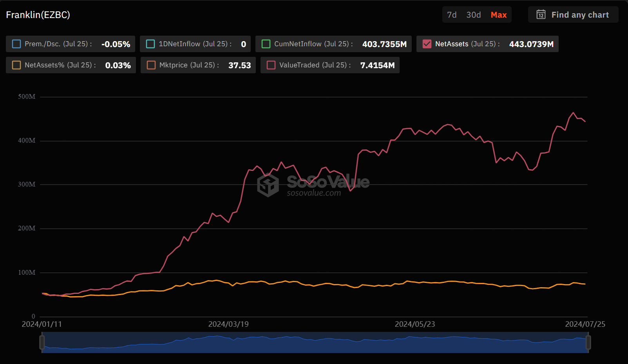The image size is (628, 364).
Task: Click the 400M y-axis label
Action: (x=27, y=140)
